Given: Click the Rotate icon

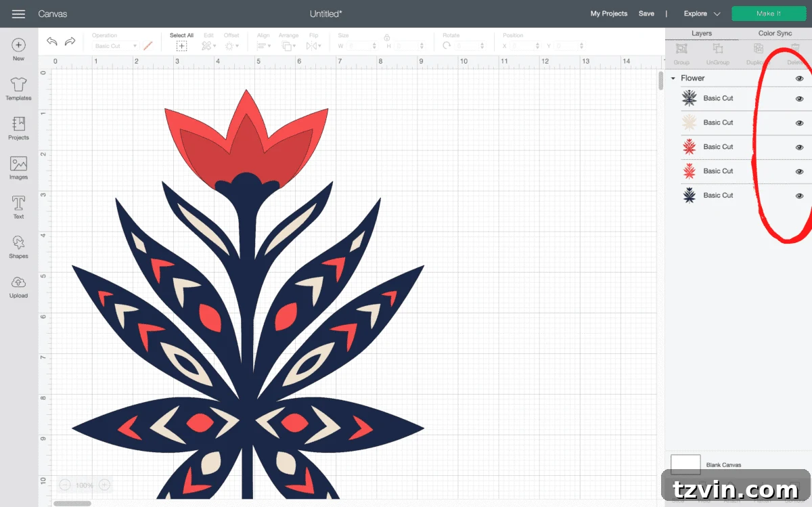Looking at the screenshot, I should pos(447,45).
